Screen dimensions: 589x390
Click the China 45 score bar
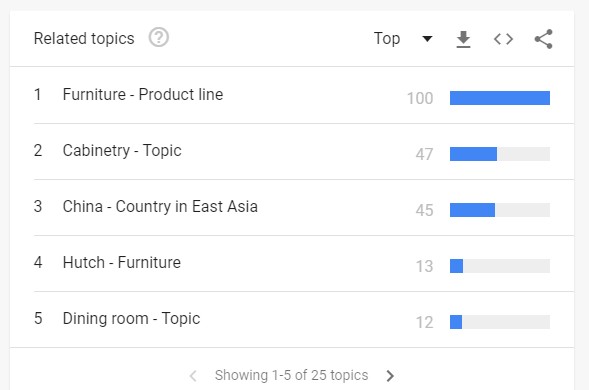pos(500,210)
